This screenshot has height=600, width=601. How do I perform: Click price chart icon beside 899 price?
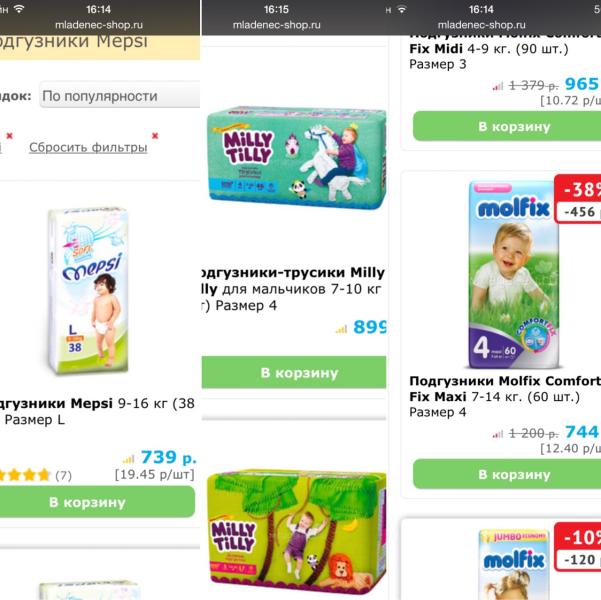click(341, 329)
